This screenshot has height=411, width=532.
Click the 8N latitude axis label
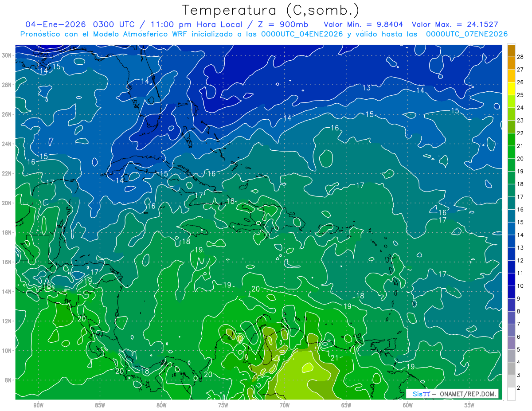click(9, 380)
